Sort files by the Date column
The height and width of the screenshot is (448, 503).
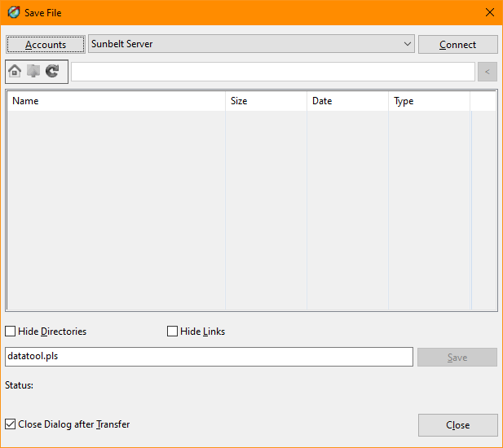point(347,101)
